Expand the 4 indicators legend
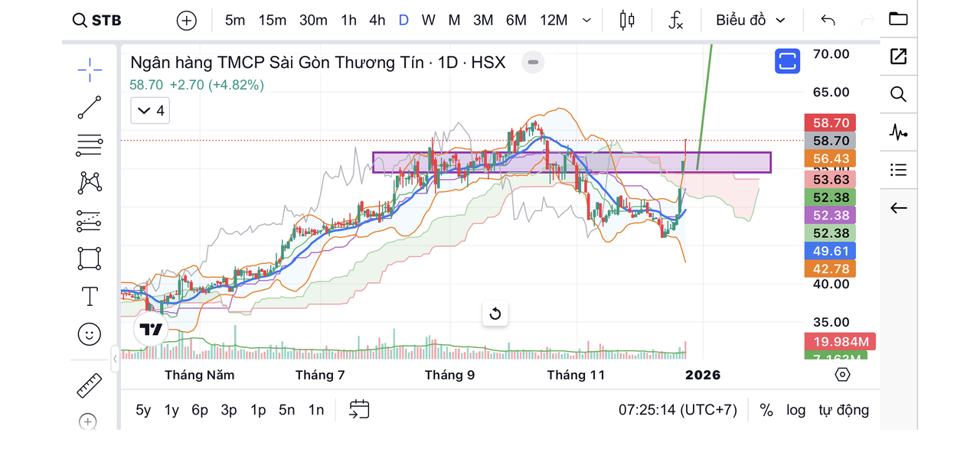 149,111
